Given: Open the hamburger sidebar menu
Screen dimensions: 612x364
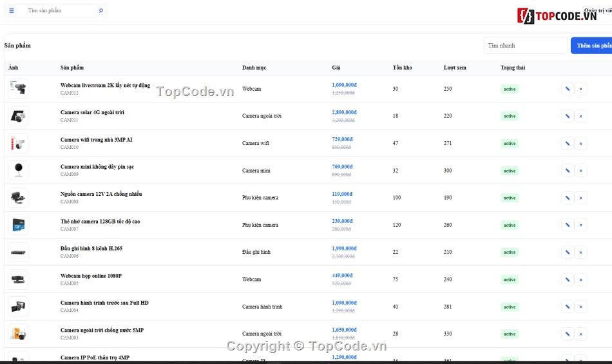Looking at the screenshot, I should 12,10.
